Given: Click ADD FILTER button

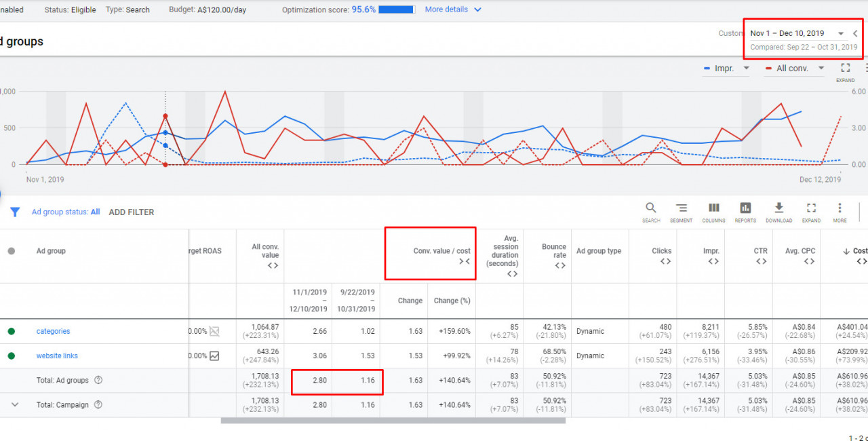Looking at the screenshot, I should [132, 212].
